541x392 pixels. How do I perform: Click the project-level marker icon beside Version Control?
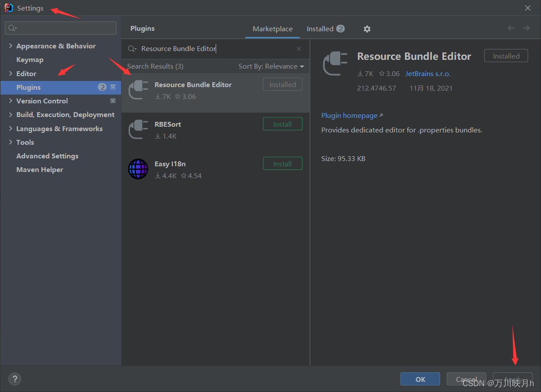tap(113, 101)
